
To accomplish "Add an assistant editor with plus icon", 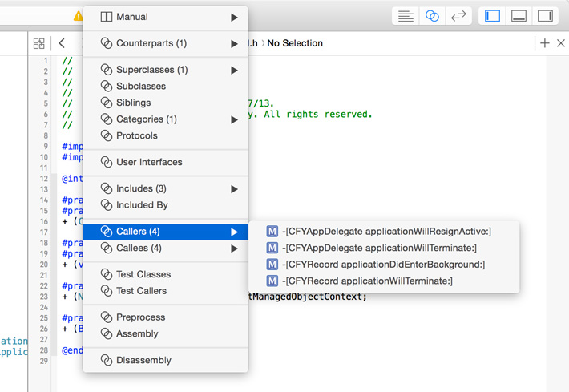I will click(x=545, y=43).
